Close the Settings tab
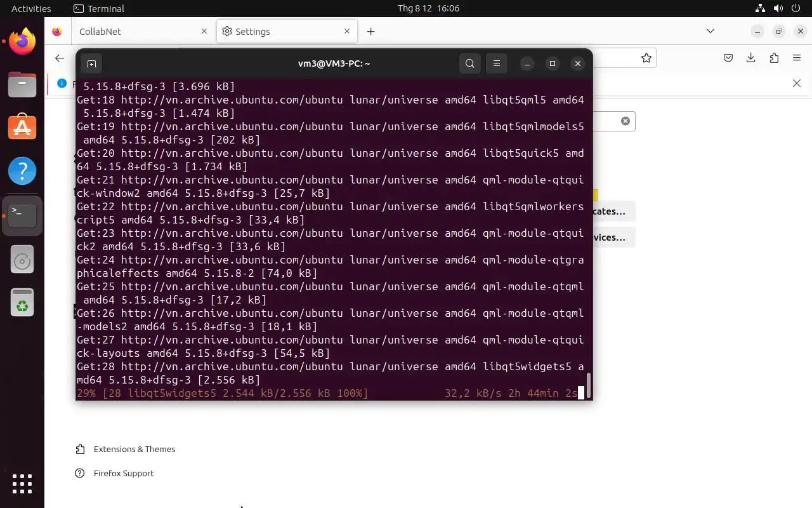This screenshot has height=508, width=812. (x=347, y=31)
